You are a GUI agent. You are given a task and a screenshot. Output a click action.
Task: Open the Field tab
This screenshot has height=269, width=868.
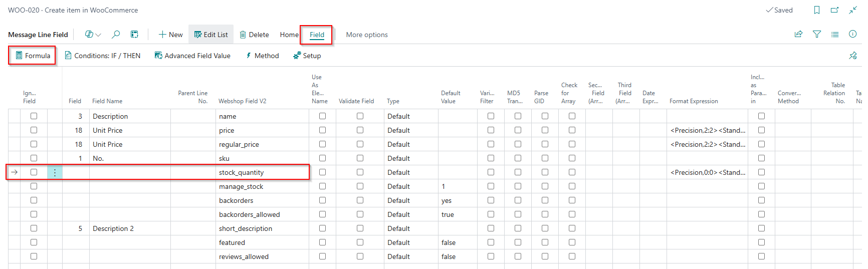[317, 35]
